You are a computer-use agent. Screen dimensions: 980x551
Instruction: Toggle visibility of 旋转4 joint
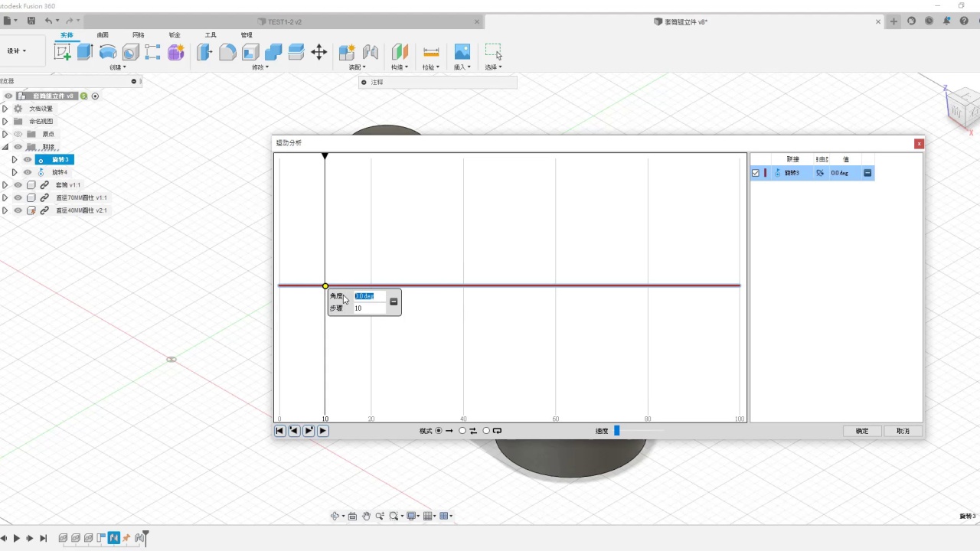28,172
